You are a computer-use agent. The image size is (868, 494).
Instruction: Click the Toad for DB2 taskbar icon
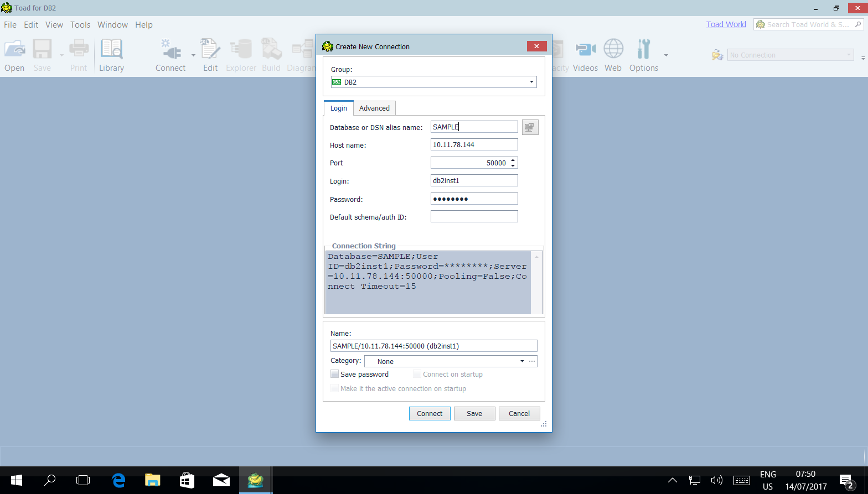pos(255,480)
